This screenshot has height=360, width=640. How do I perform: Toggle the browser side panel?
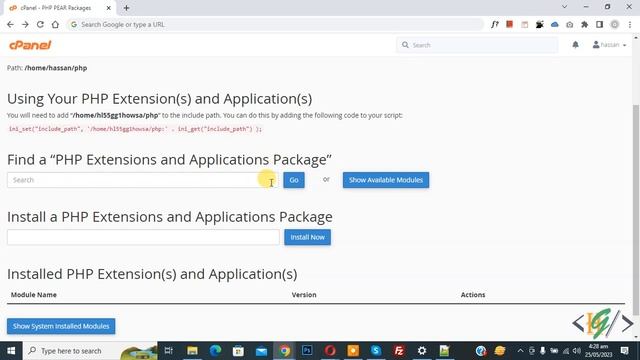click(599, 24)
